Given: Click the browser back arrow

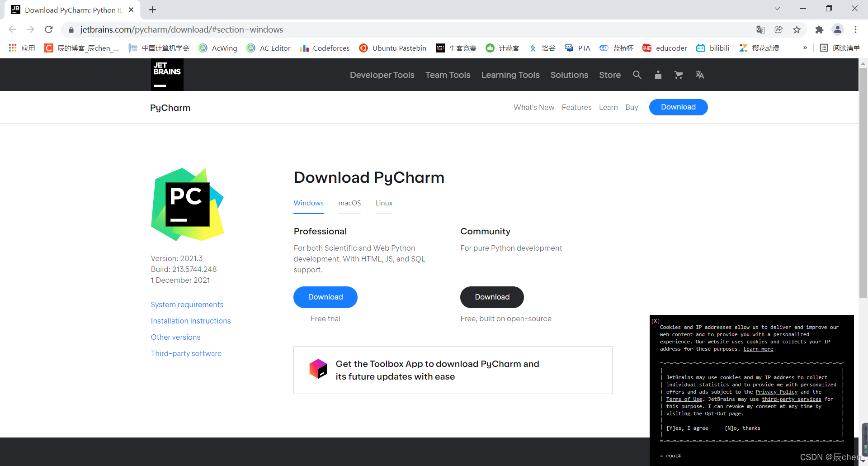Looking at the screenshot, I should pyautogui.click(x=13, y=29).
